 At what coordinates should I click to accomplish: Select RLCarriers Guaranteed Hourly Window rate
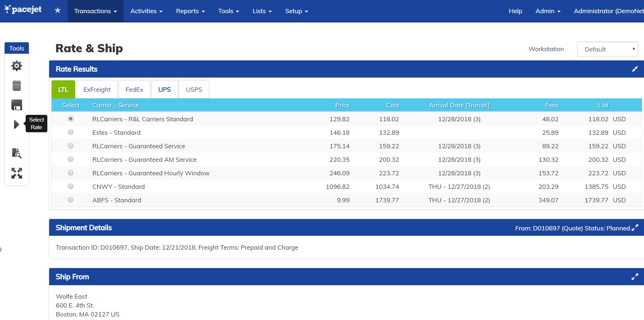(71, 173)
